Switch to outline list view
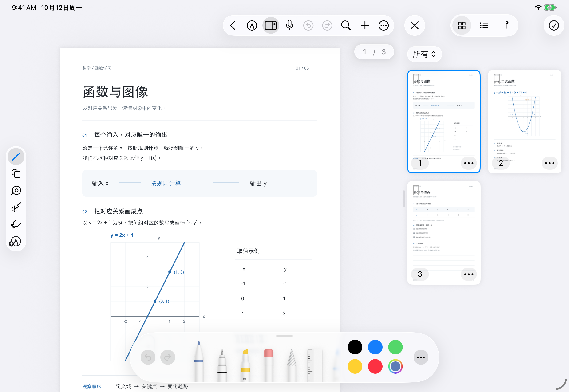 [484, 25]
